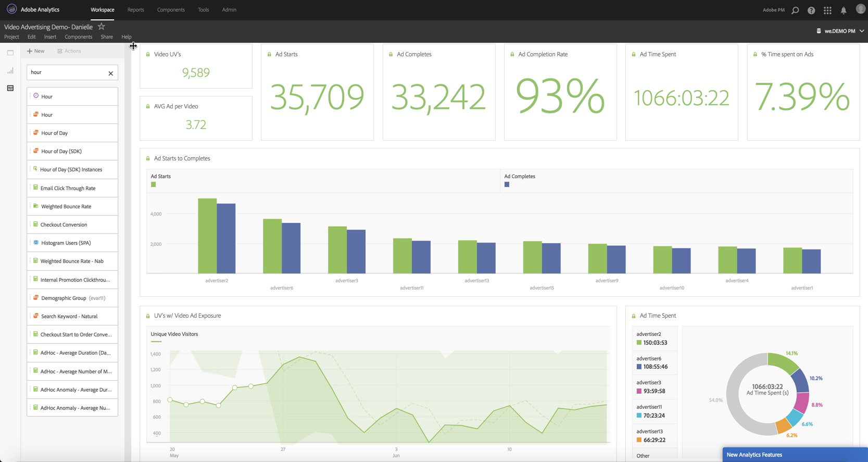Click the New component button
Viewport: 868px width, 462px height.
tap(36, 51)
